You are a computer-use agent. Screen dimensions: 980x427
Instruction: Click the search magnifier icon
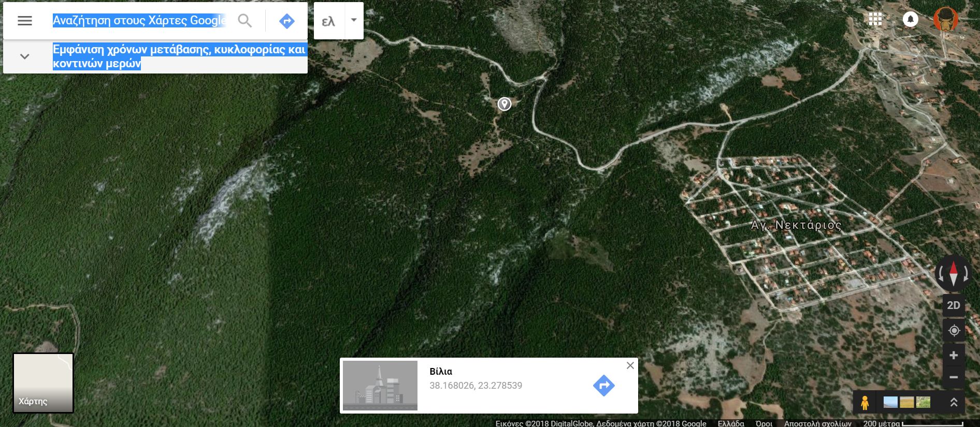tap(245, 21)
